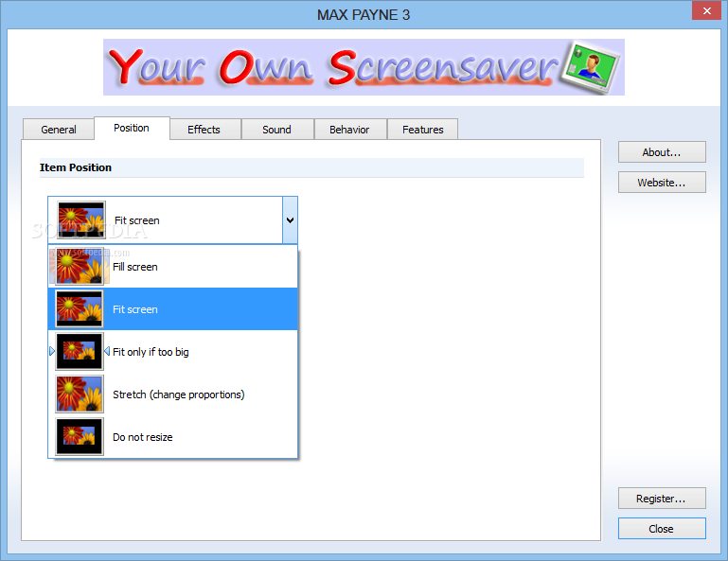Image resolution: width=728 pixels, height=561 pixels.
Task: Click the Fill screen flower thumbnail
Action: point(80,267)
